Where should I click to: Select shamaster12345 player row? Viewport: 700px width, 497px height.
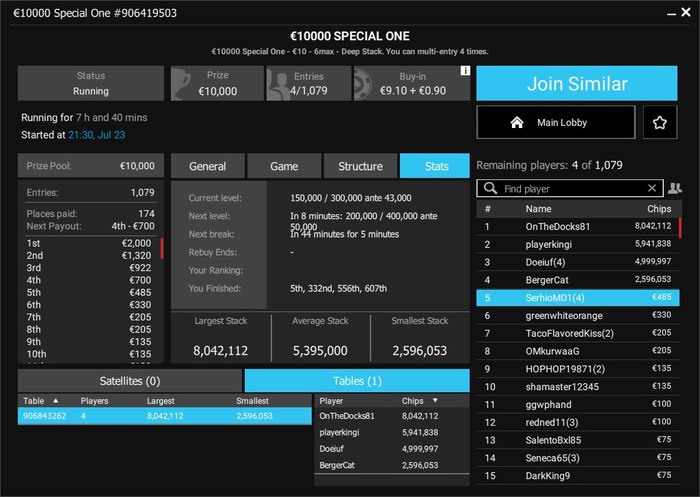click(x=578, y=387)
